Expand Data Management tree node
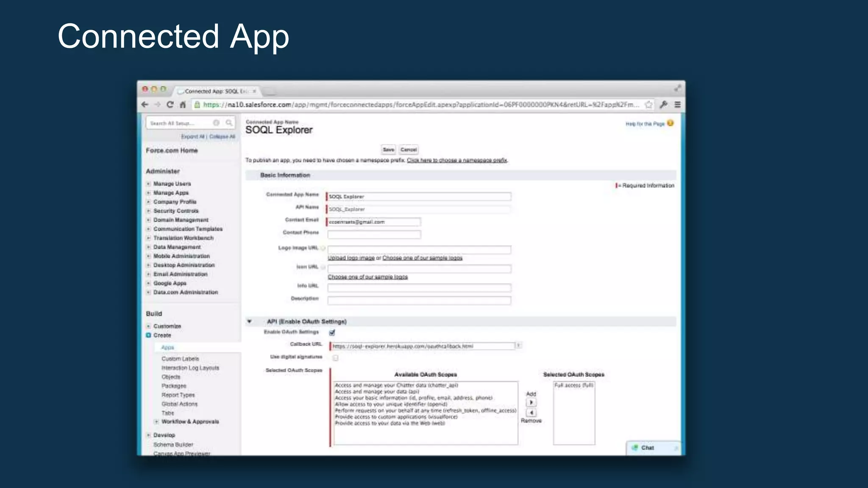The image size is (868, 488). (148, 247)
